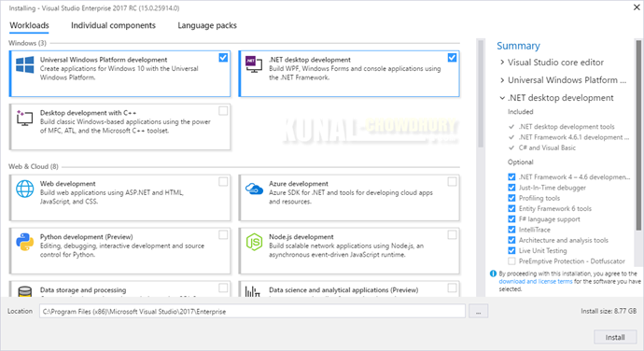Uncheck F# language support option
This screenshot has height=351, width=644.
click(x=511, y=219)
